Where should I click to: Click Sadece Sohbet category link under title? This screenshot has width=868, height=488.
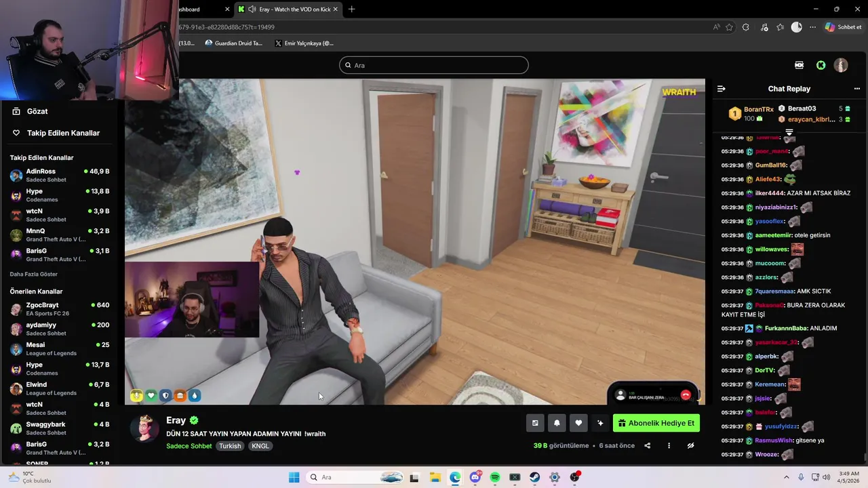(189, 446)
